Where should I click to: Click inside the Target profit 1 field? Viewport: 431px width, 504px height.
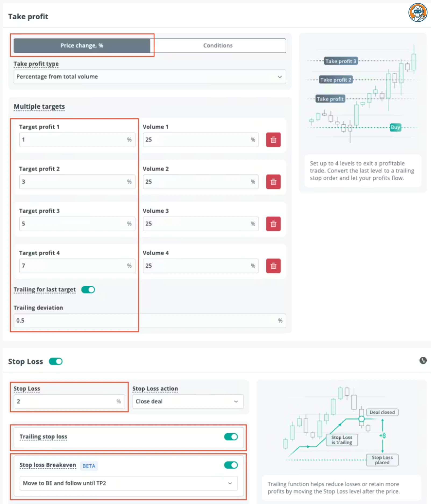[x=77, y=140]
